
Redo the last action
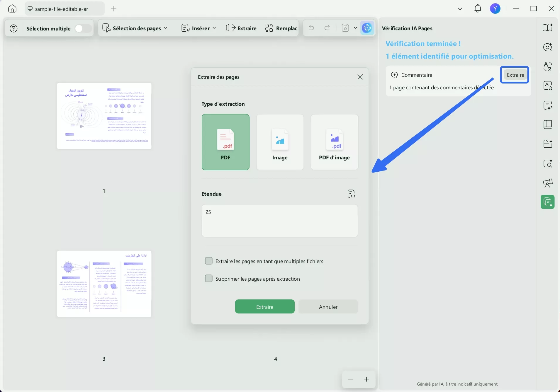[x=327, y=28]
